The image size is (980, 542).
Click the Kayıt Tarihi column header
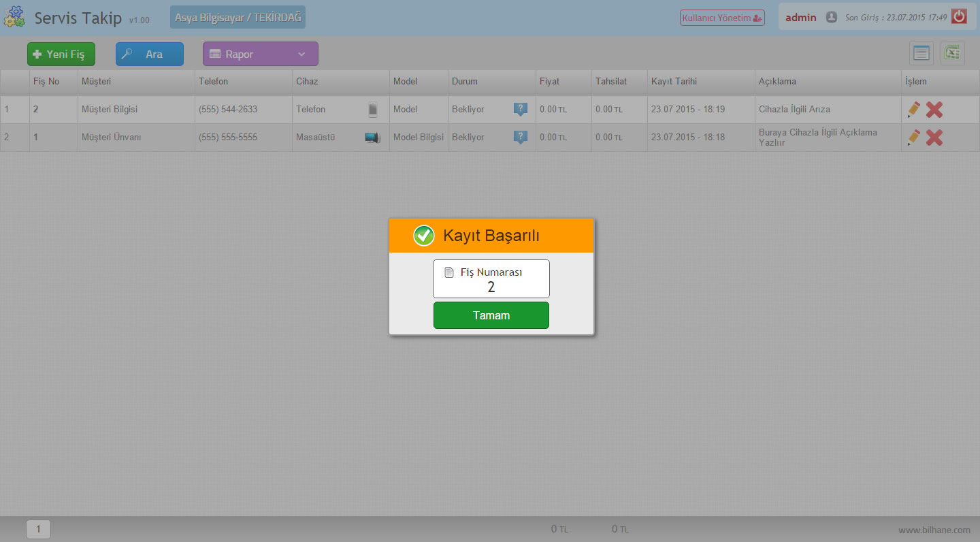[674, 81]
